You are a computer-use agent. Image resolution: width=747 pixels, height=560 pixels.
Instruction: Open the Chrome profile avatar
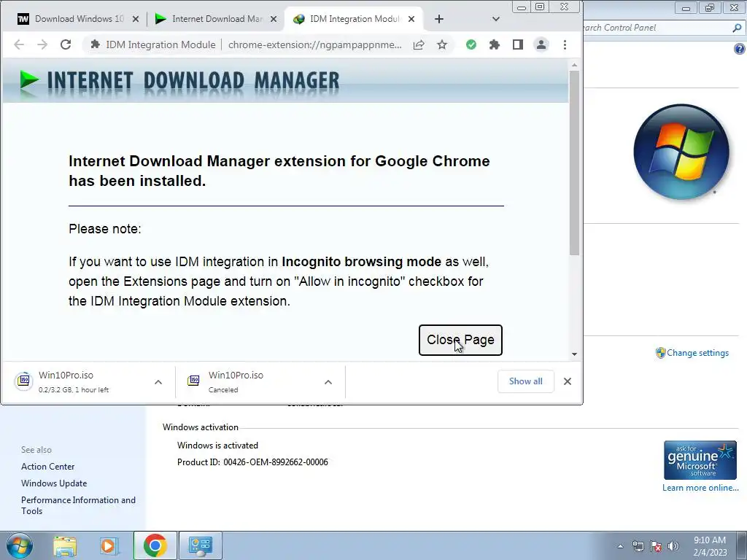(541, 44)
